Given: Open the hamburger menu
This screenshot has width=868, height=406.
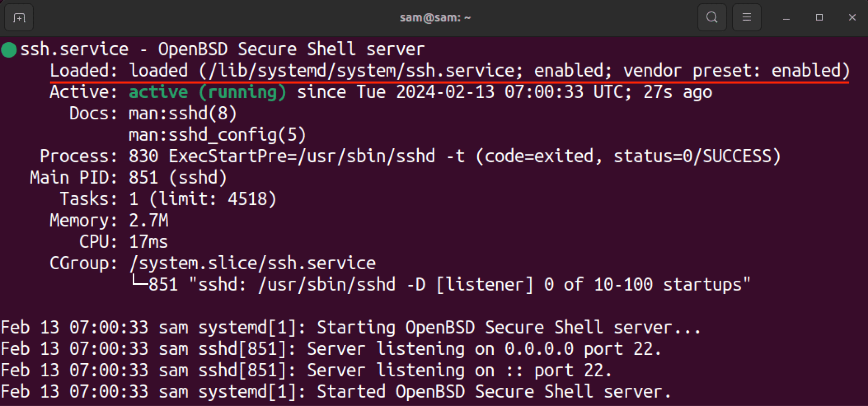Looking at the screenshot, I should pos(747,17).
